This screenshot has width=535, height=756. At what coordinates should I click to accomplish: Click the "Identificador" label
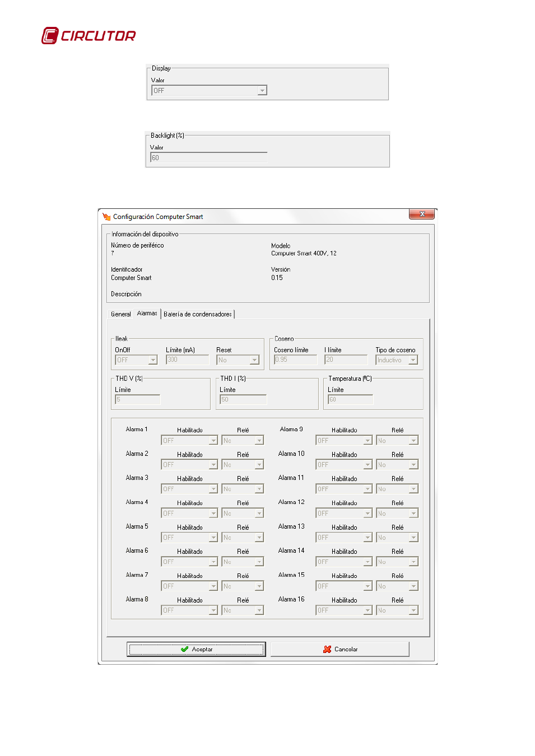(x=127, y=269)
